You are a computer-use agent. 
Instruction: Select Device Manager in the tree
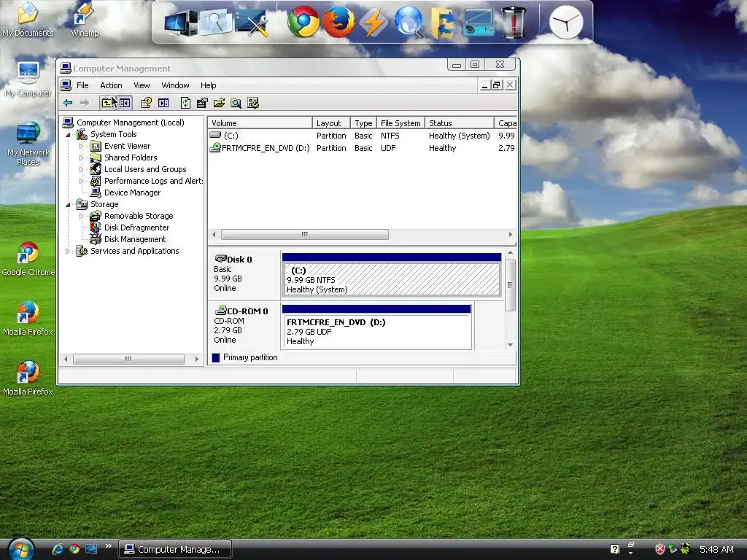(x=133, y=192)
